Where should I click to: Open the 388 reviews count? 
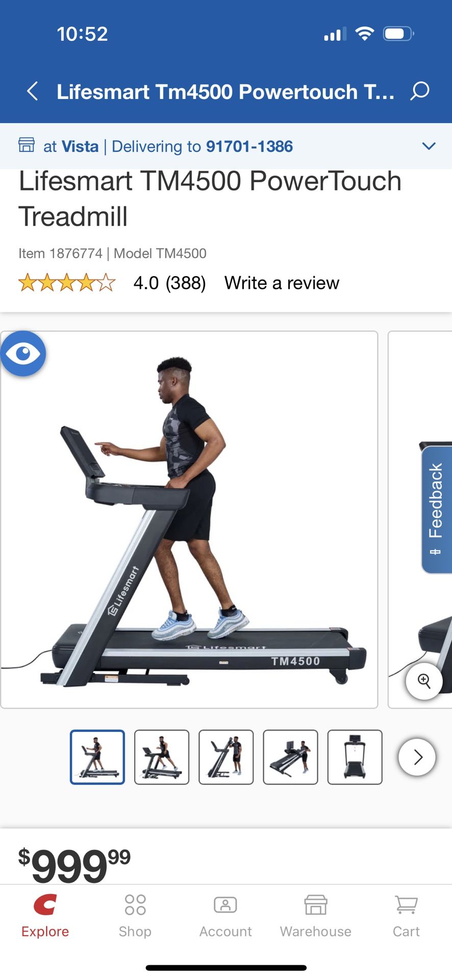pyautogui.click(x=186, y=283)
